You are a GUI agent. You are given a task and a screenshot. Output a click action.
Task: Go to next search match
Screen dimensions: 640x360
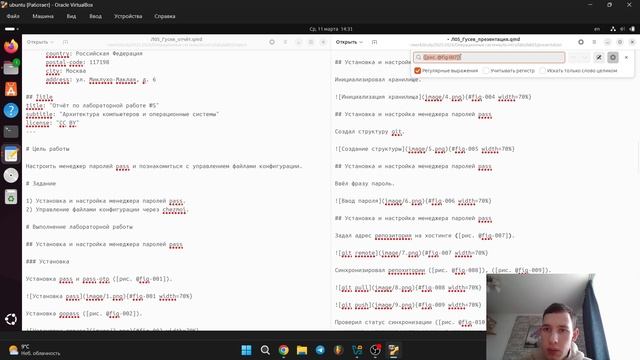(584, 58)
